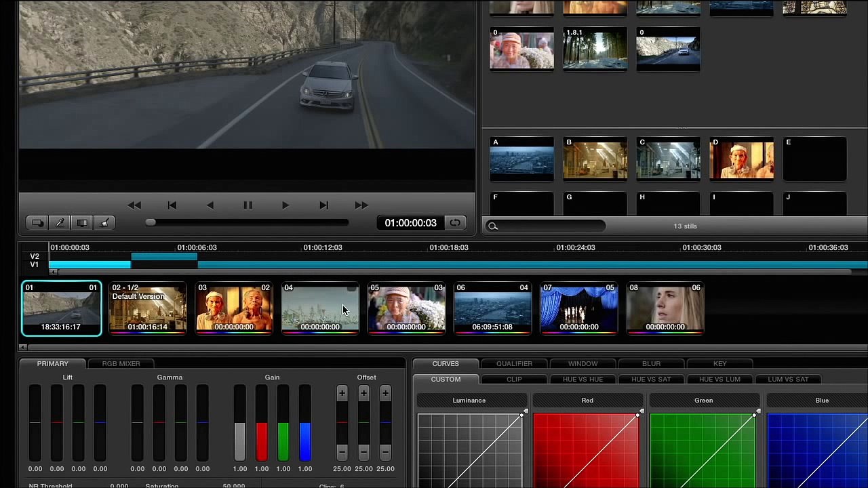Click the fast forward transport button

(361, 205)
